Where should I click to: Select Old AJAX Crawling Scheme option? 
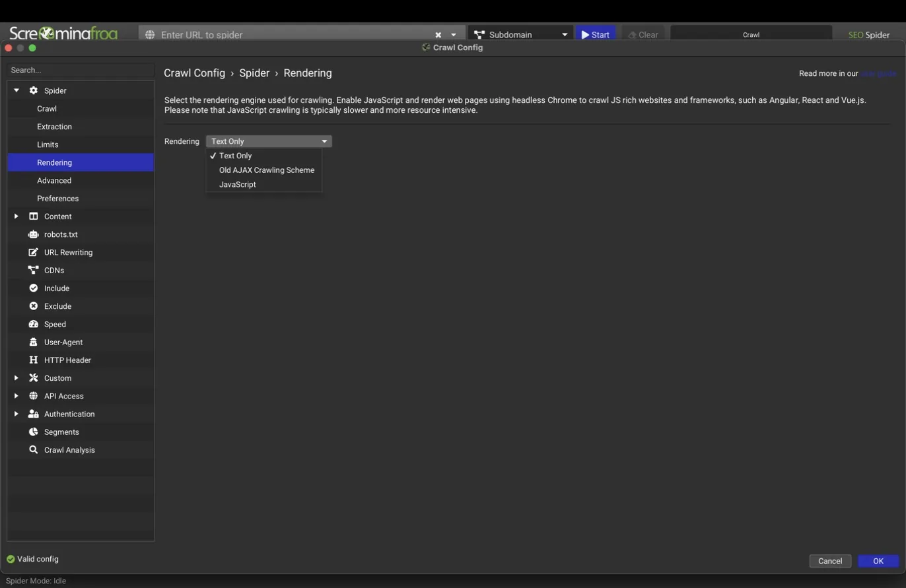tap(264, 170)
